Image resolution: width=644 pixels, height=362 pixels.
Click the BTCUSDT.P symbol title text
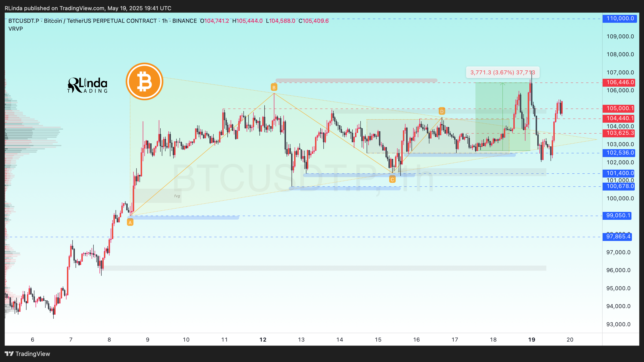[23, 21]
